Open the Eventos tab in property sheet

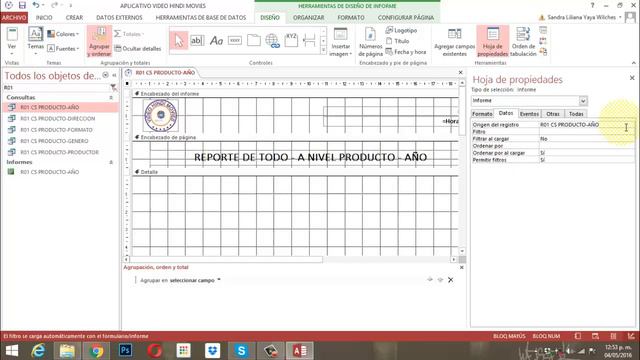point(529,114)
